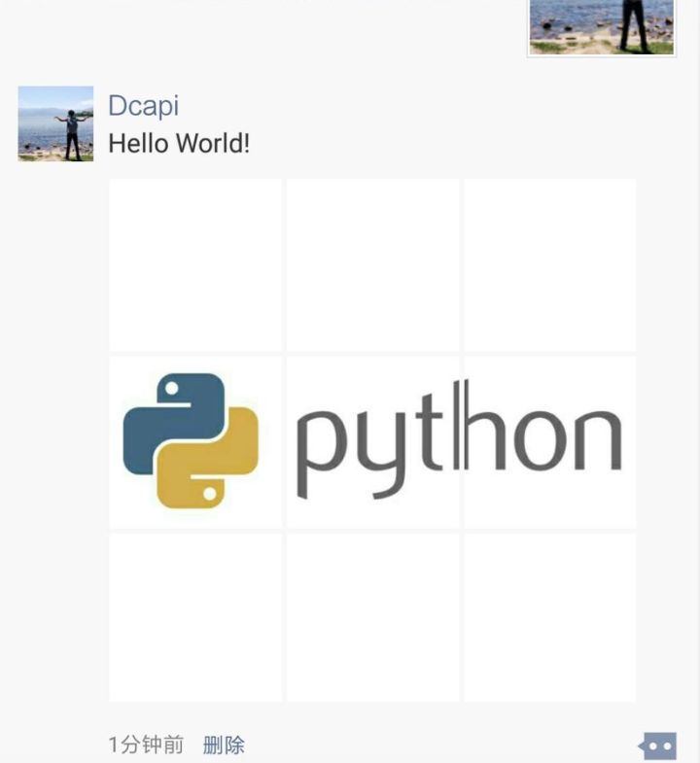Open the Python snake logo image tile
This screenshot has width=700, height=763.
click(195, 442)
